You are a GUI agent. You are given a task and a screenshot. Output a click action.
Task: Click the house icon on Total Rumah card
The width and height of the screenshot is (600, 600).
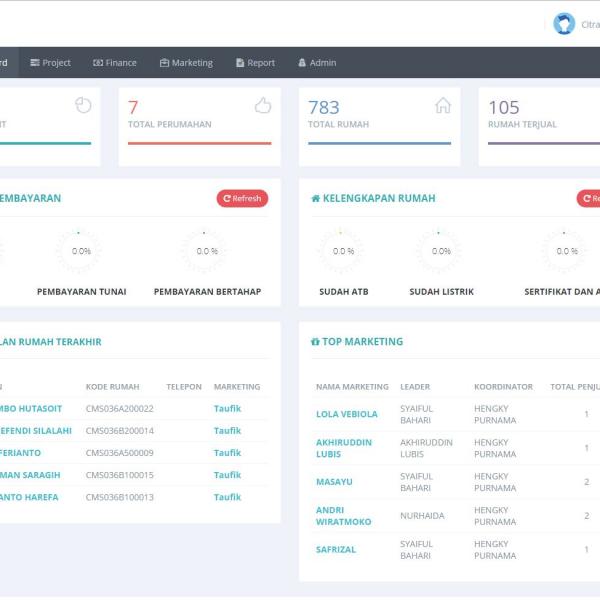(x=443, y=106)
